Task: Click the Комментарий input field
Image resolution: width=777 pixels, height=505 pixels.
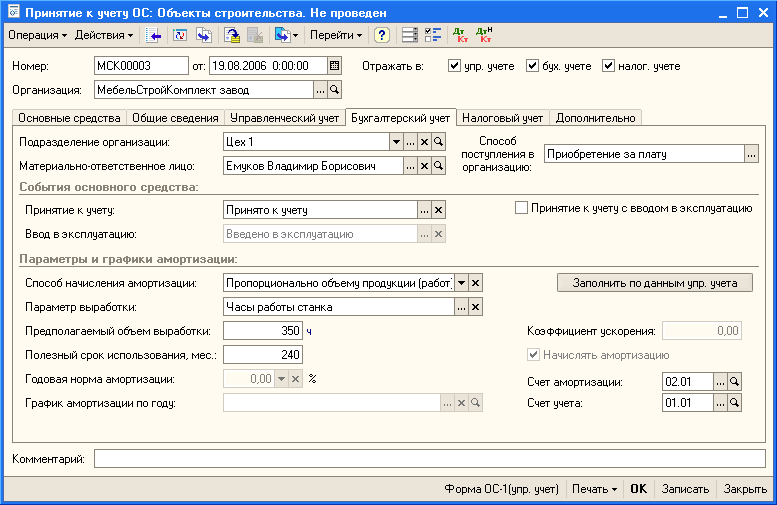Action: click(x=430, y=458)
